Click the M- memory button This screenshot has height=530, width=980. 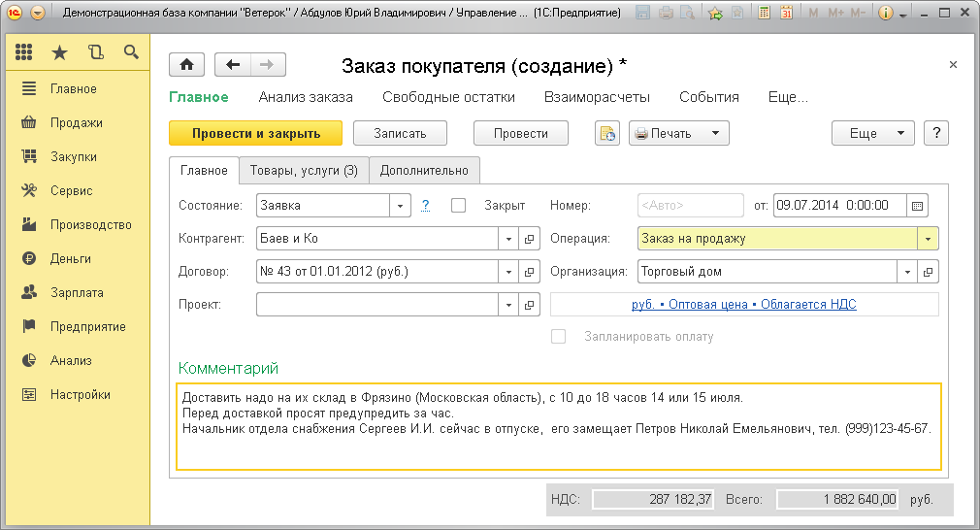(x=858, y=13)
